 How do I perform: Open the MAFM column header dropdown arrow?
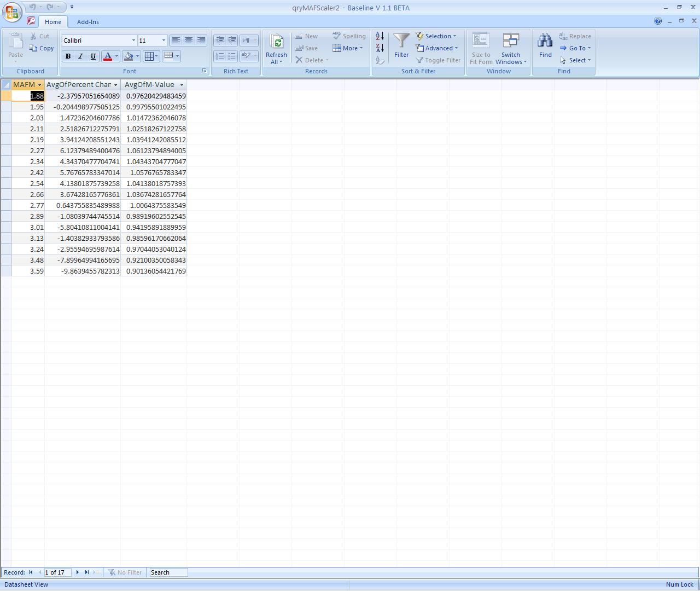point(39,85)
